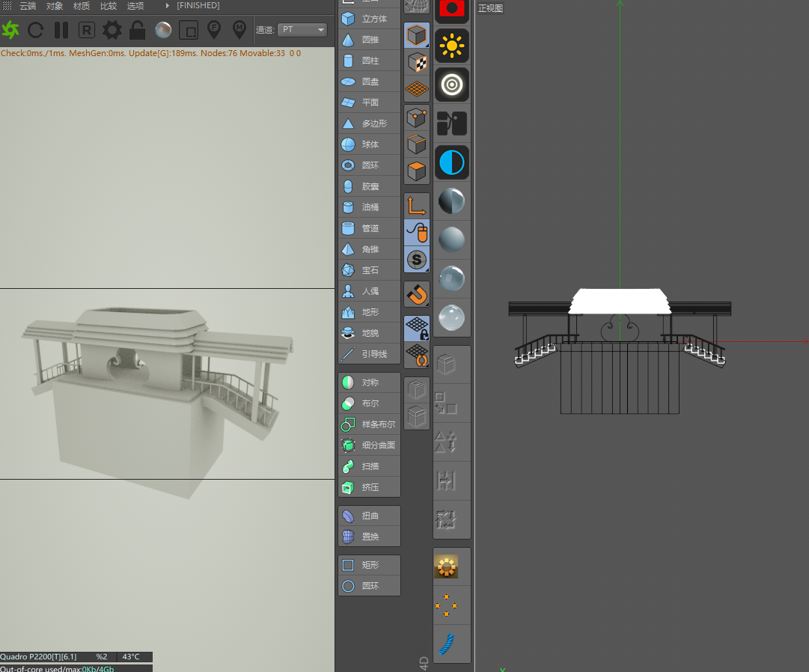The height and width of the screenshot is (672, 809).
Task: Select the glossy dark sphere material preset
Action: click(x=452, y=201)
